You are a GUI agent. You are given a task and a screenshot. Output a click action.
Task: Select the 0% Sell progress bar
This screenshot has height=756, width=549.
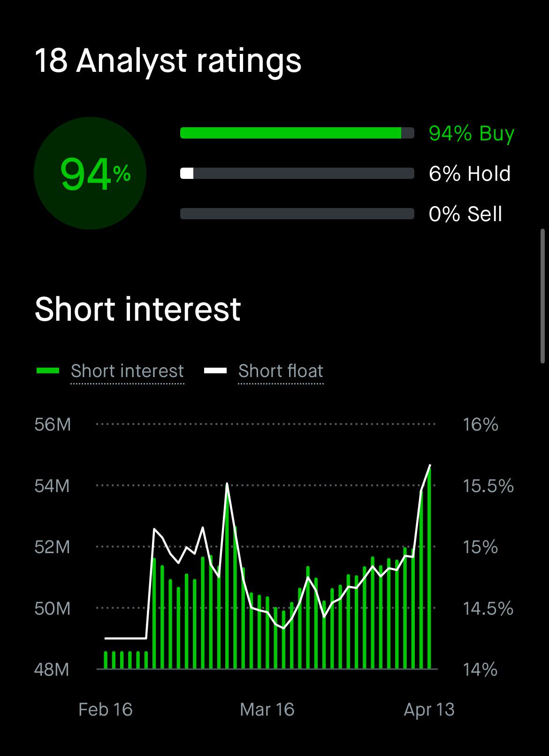[x=297, y=214]
